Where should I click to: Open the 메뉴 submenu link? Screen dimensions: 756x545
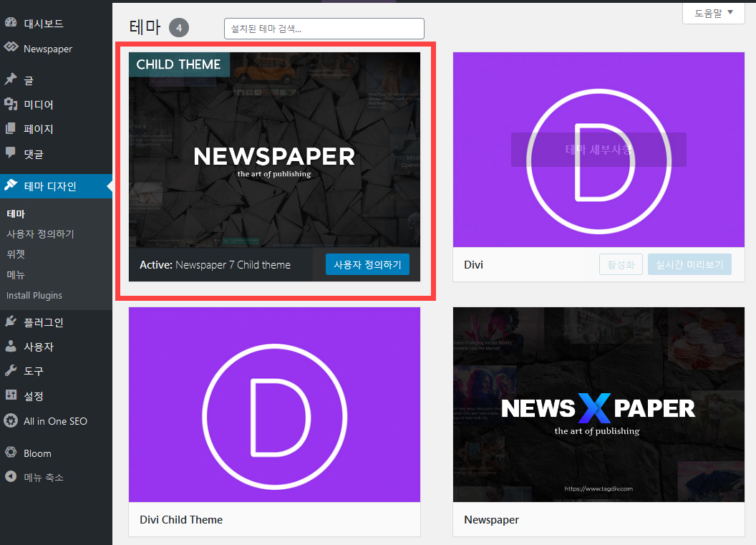pyautogui.click(x=16, y=275)
